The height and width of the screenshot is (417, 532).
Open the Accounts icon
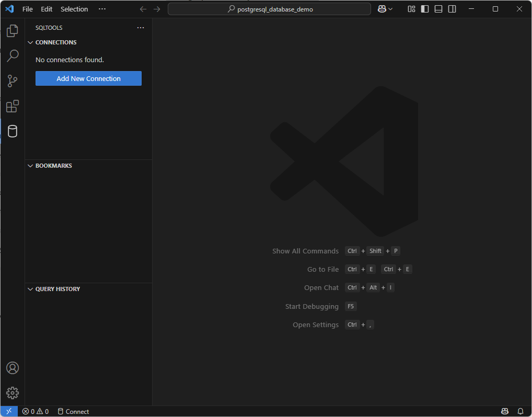click(13, 368)
